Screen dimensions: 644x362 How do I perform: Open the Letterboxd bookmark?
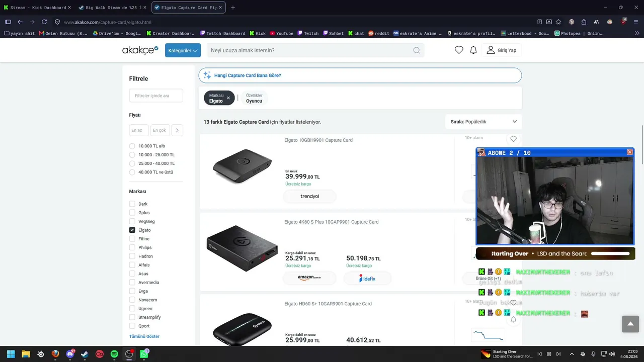point(525,33)
